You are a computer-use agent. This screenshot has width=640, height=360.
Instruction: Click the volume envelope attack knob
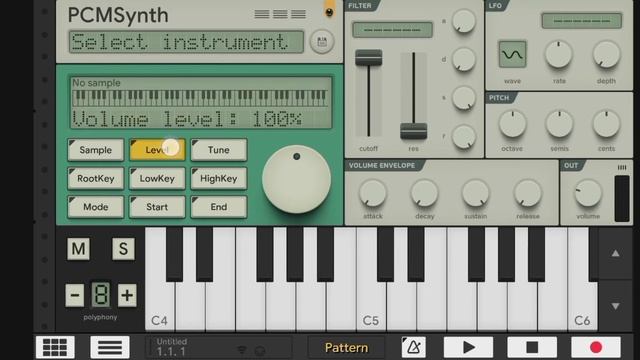coord(373,193)
